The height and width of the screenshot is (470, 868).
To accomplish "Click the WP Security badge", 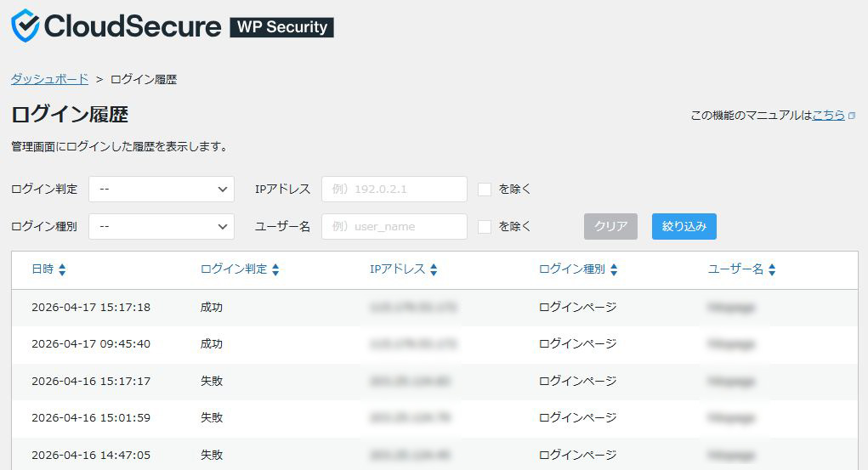I will [x=281, y=27].
